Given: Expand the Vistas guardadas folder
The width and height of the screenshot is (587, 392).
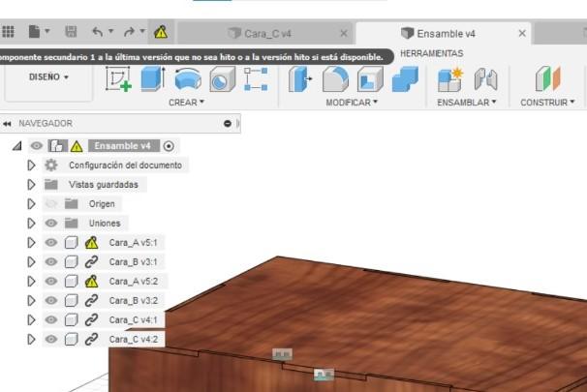Looking at the screenshot, I should 31,185.
